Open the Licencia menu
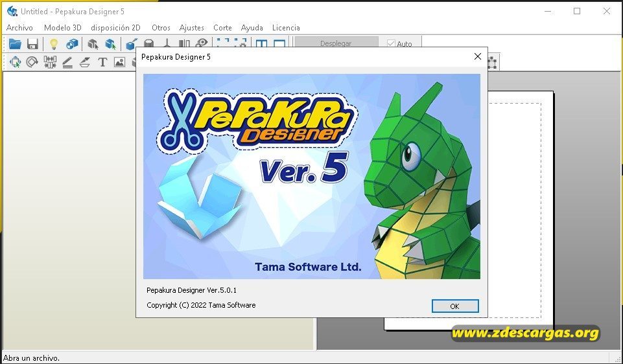The width and height of the screenshot is (623, 364). tap(286, 28)
